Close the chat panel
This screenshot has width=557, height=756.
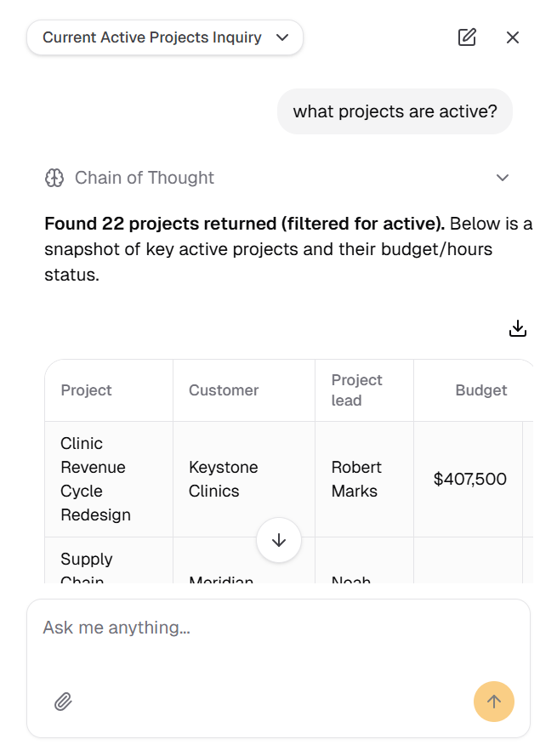pyautogui.click(x=513, y=37)
